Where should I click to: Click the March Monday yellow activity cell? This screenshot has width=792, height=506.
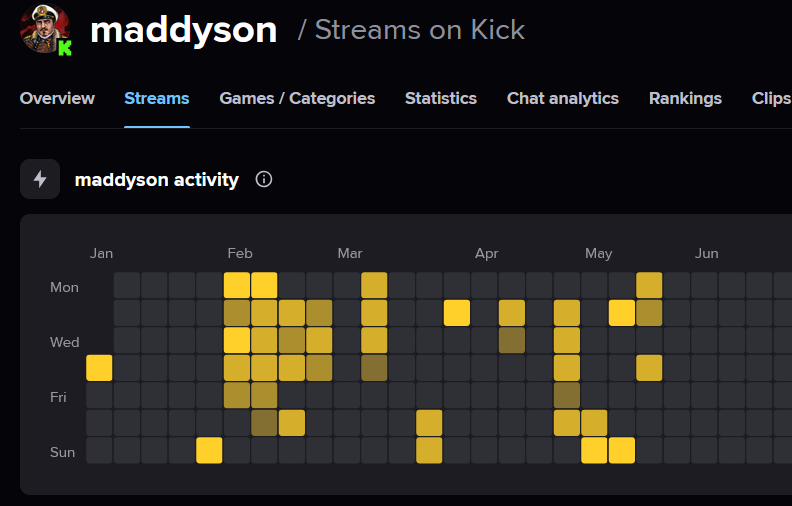[374, 285]
